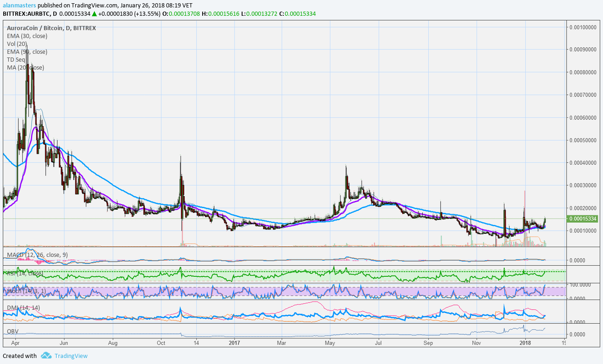Click the RSI (14, close) pane label

25,274
